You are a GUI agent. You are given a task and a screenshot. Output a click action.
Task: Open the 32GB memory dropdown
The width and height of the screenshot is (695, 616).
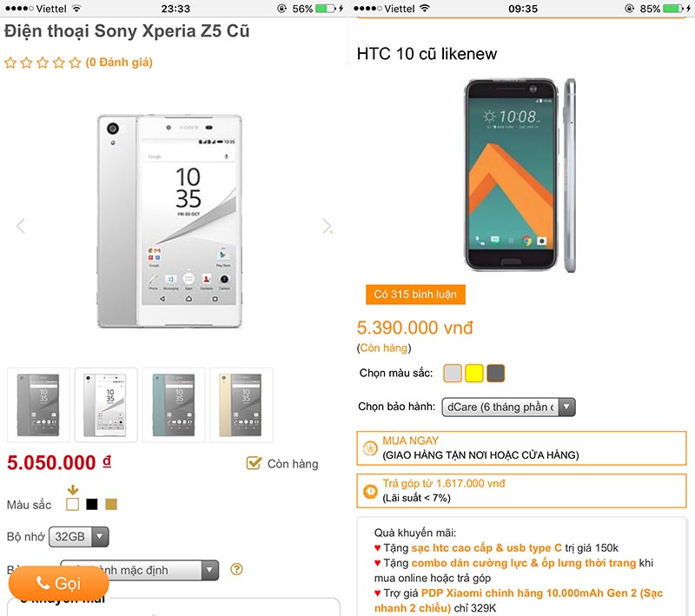coord(79,536)
